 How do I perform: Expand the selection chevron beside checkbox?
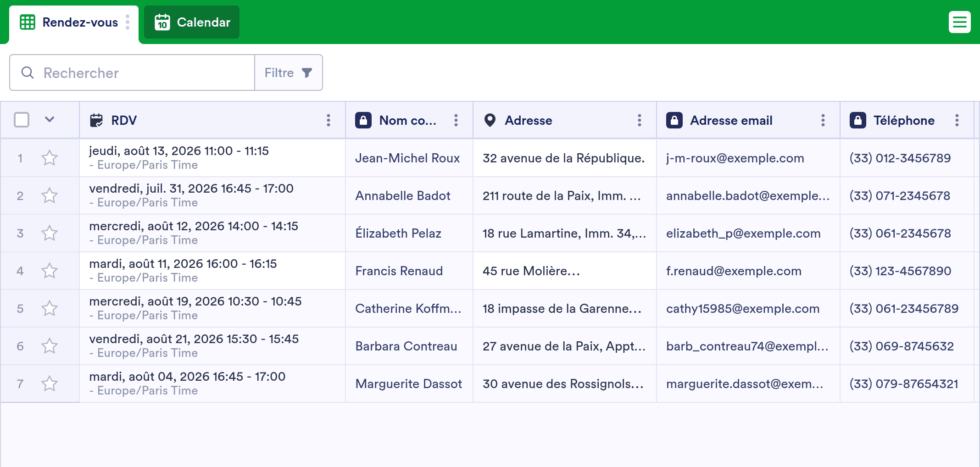click(50, 120)
